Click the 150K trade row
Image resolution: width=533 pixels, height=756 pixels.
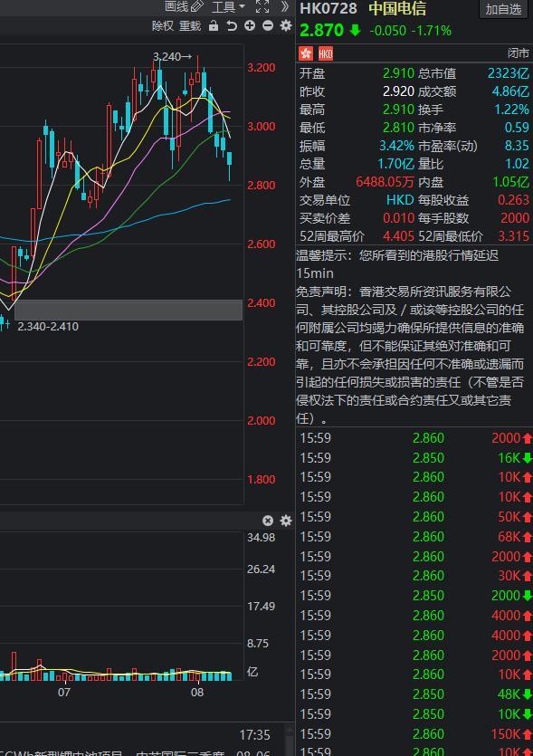coord(416,734)
